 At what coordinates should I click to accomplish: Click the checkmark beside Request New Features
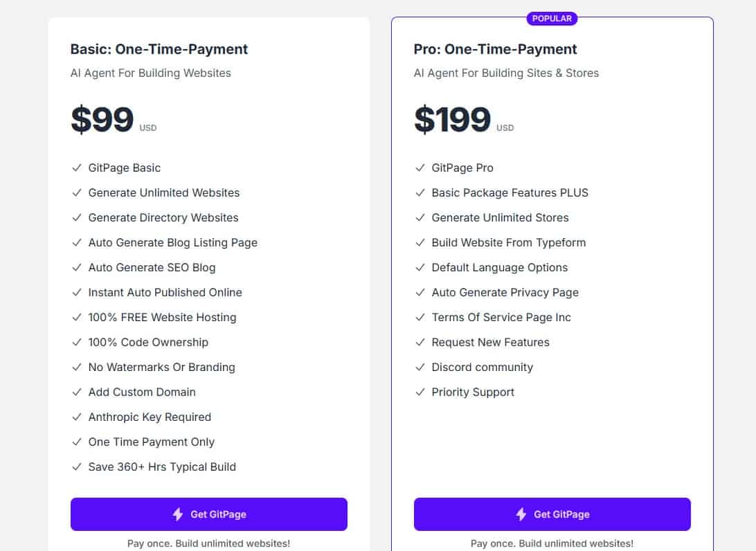point(420,342)
